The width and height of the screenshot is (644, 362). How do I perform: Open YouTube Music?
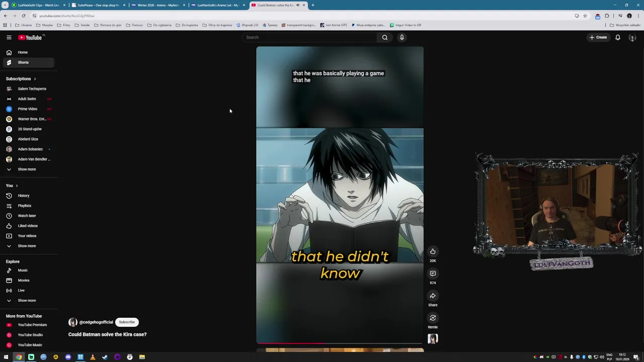[x=28, y=345]
